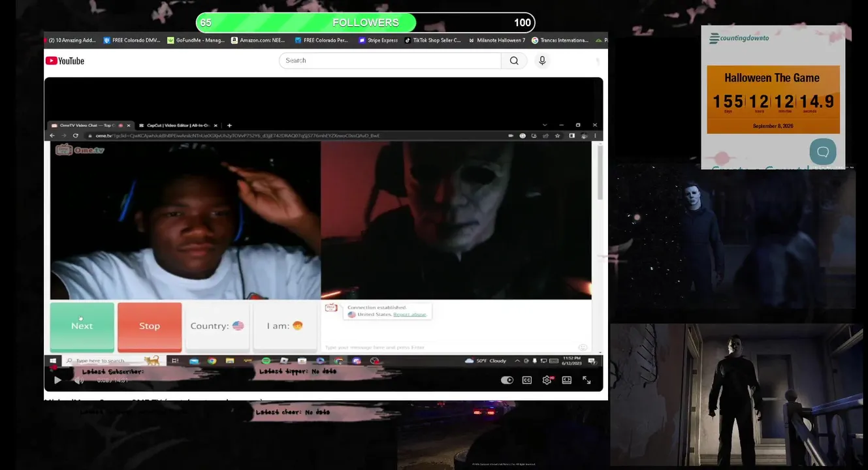Click the Report abuse link
This screenshot has width=868, height=470.
410,315
